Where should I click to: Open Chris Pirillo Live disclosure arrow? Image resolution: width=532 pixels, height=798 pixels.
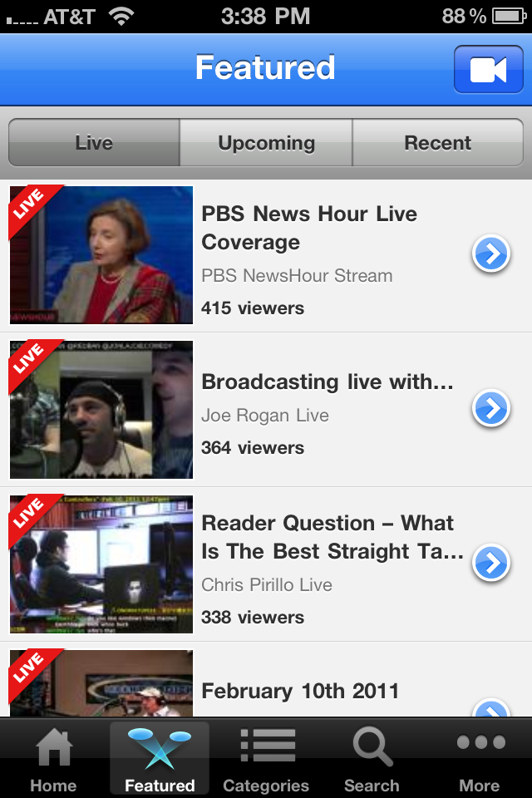(x=491, y=564)
